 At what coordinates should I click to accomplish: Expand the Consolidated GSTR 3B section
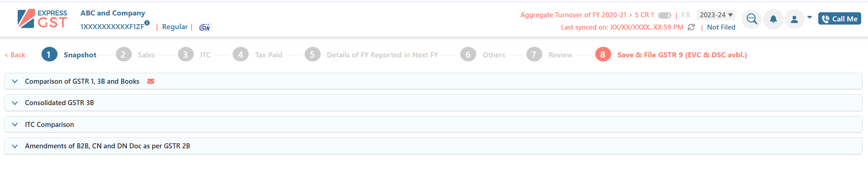tap(433, 103)
